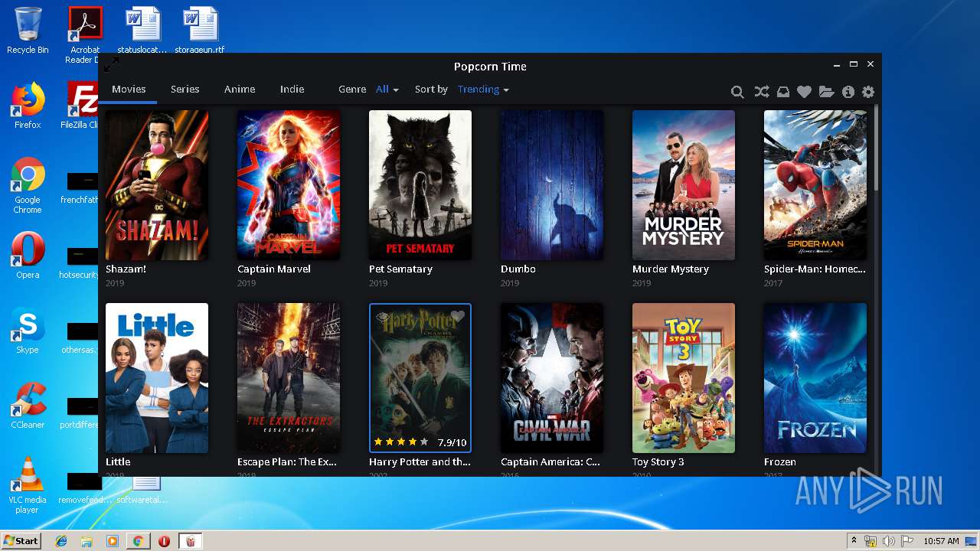Click the system tray volume speaker icon
Viewport: 980px width, 551px height.
click(x=889, y=541)
